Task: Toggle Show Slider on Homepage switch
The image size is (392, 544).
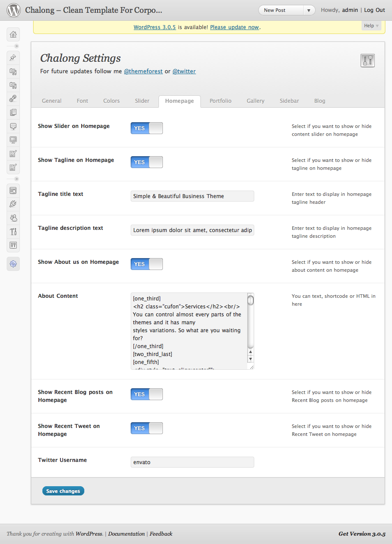Action: point(147,128)
